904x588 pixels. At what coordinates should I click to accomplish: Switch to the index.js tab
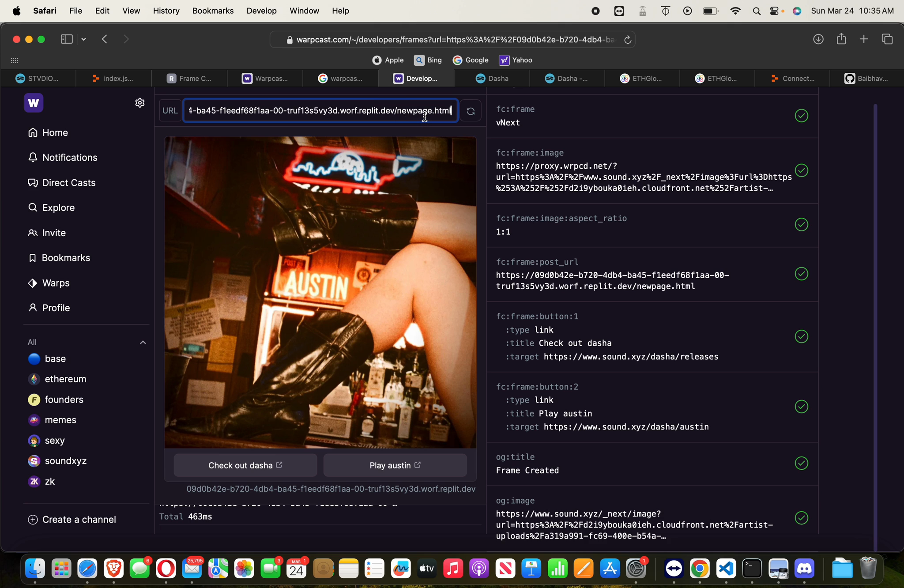113,79
